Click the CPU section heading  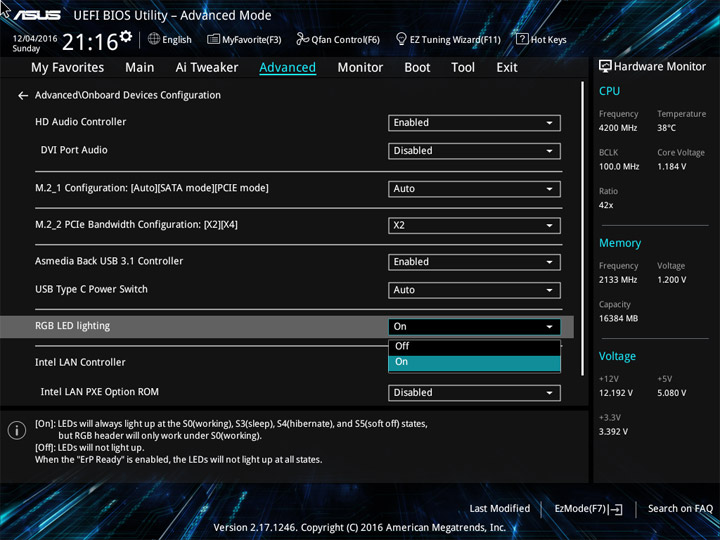[609, 91]
